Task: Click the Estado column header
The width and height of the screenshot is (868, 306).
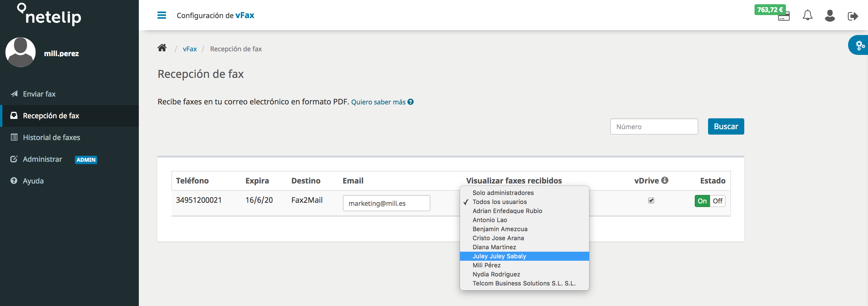Action: click(713, 181)
